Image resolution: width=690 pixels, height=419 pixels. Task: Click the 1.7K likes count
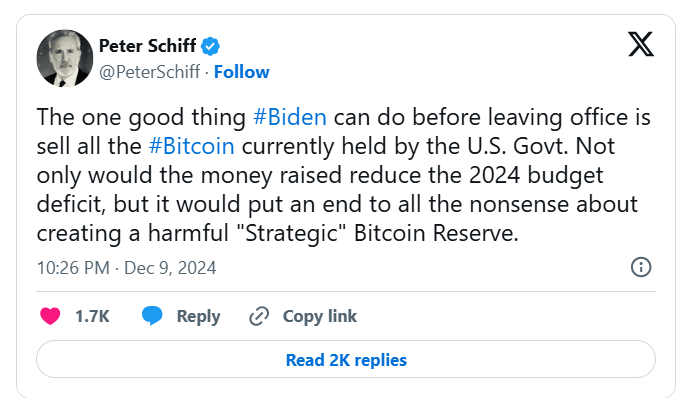click(x=92, y=316)
